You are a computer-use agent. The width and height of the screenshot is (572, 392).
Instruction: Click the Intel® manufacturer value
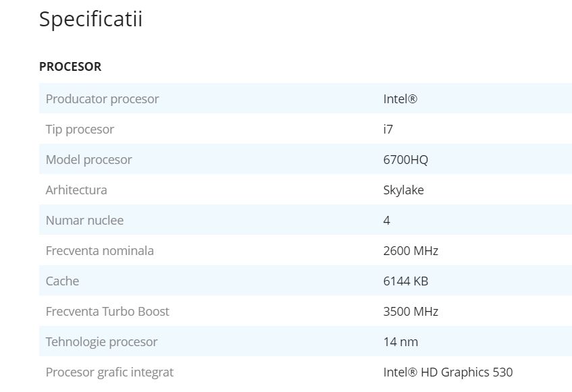coord(400,99)
